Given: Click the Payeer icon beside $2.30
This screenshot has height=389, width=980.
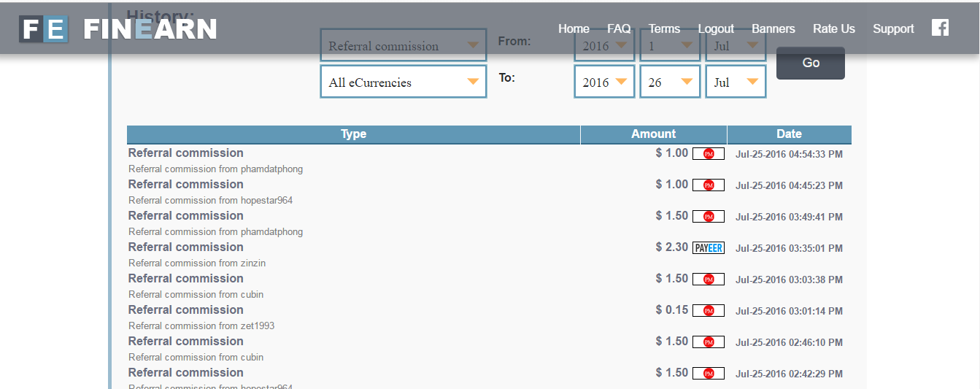Looking at the screenshot, I should (708, 248).
